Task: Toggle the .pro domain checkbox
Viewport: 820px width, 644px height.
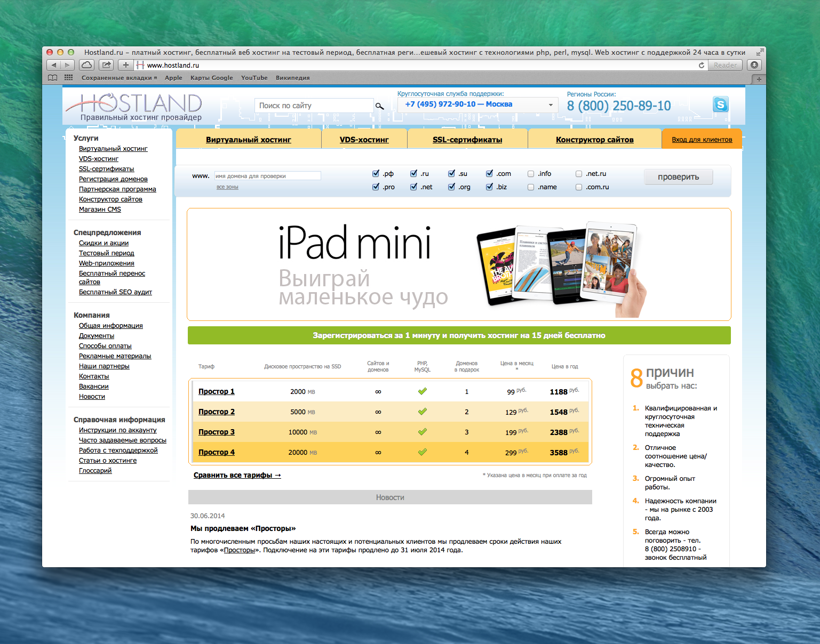Action: [x=376, y=187]
